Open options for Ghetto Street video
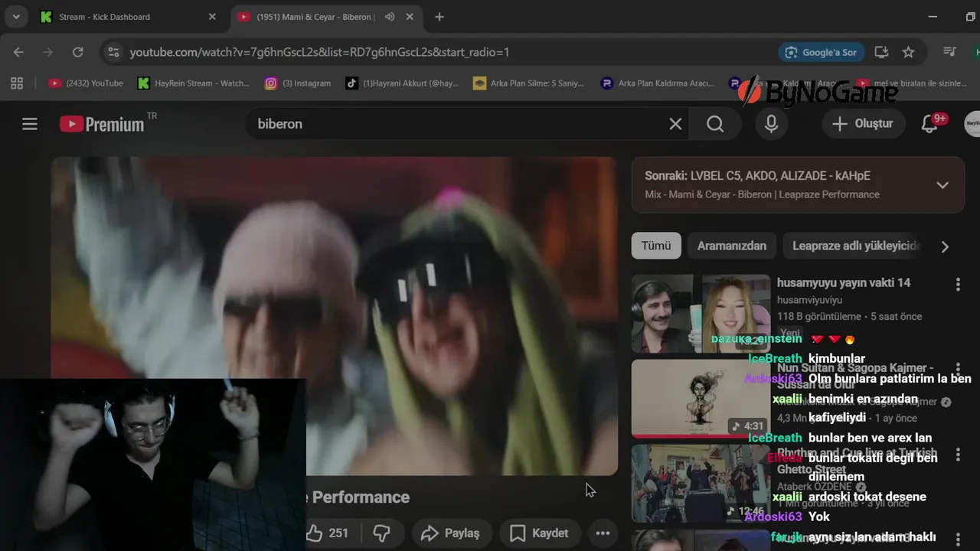Viewport: 980px width, 551px height. [957, 455]
